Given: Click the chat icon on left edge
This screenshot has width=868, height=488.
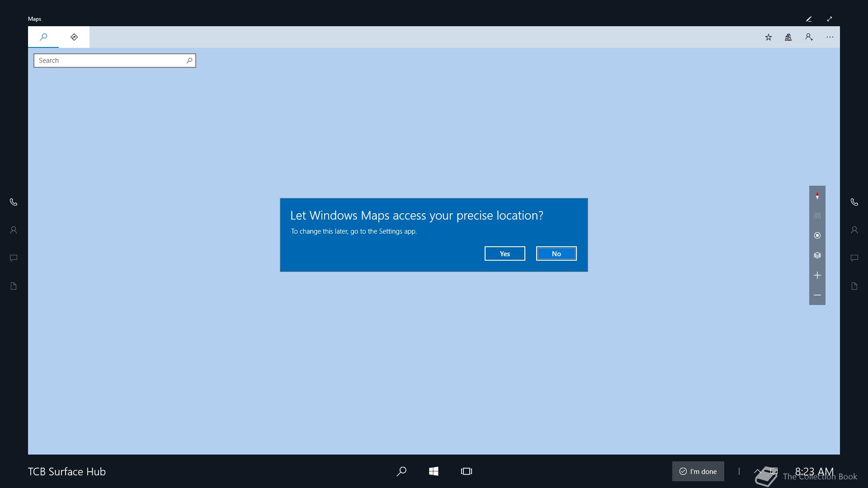Looking at the screenshot, I should (14, 258).
